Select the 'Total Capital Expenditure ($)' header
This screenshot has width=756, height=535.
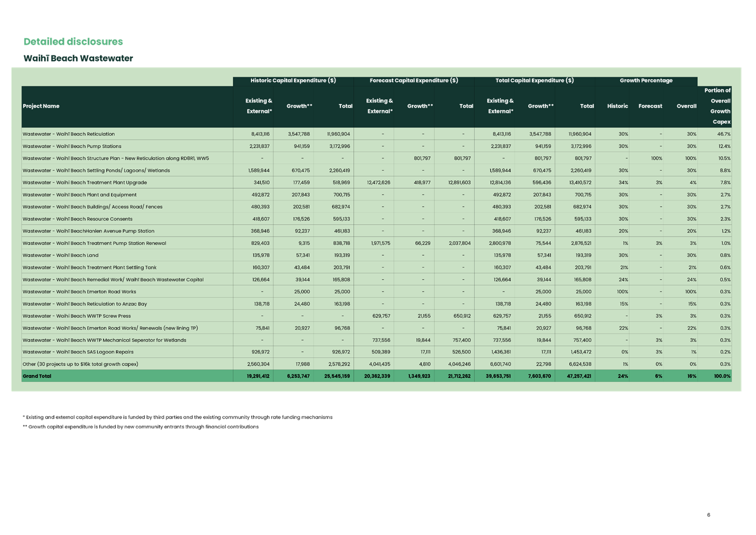[x=535, y=80]
